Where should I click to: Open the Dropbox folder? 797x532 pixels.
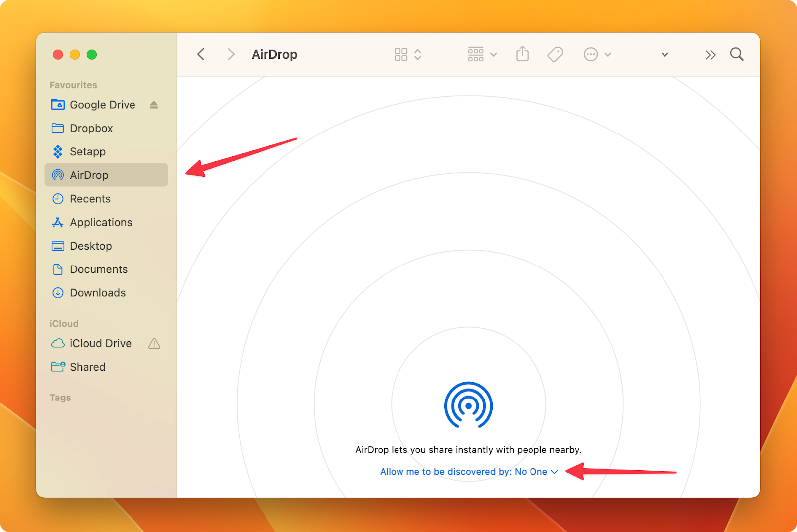pyautogui.click(x=92, y=128)
